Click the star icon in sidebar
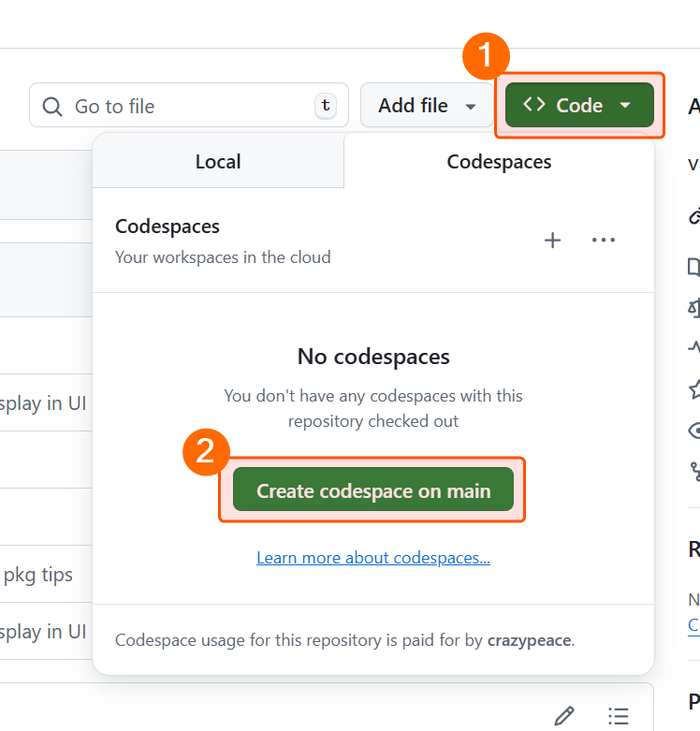700x731 pixels. point(694,387)
